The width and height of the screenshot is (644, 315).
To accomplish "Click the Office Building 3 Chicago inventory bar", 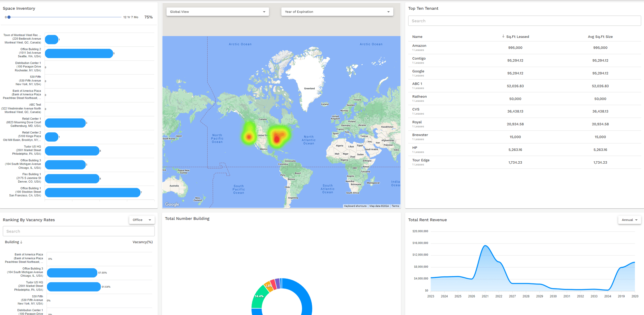I will point(65,165).
